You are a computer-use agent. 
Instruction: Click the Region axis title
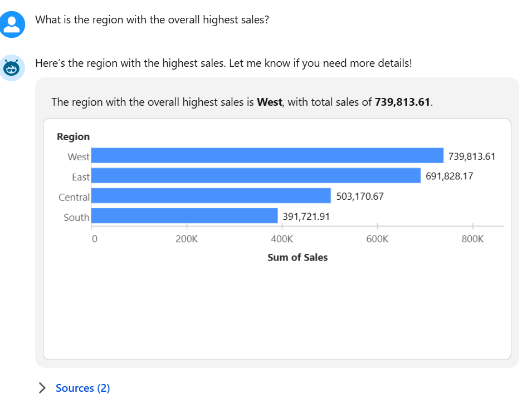[73, 137]
